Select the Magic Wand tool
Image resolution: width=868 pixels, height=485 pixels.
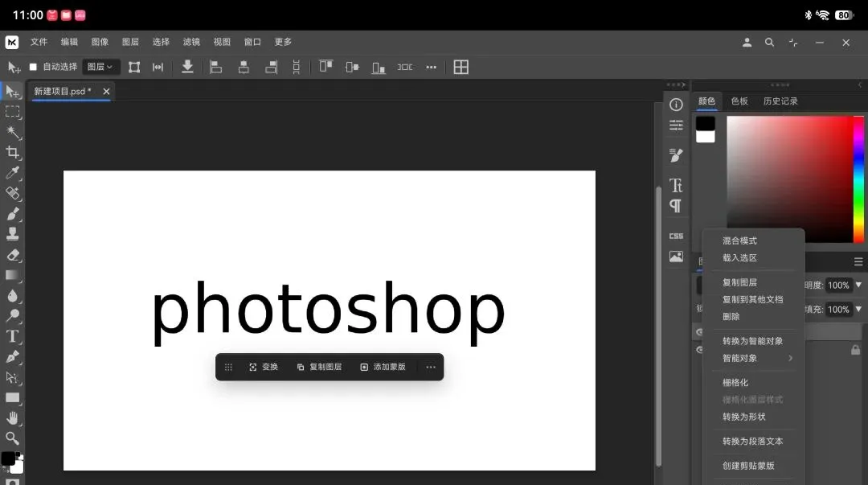pos(12,132)
